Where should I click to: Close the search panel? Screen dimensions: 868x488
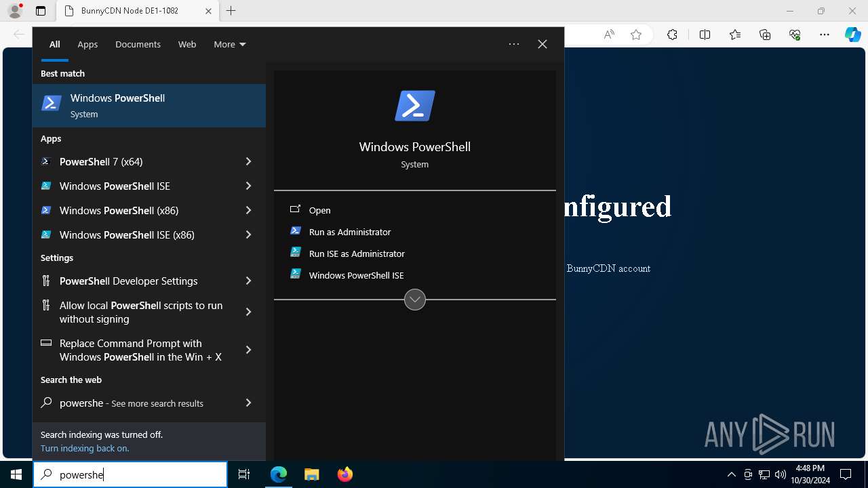(542, 44)
